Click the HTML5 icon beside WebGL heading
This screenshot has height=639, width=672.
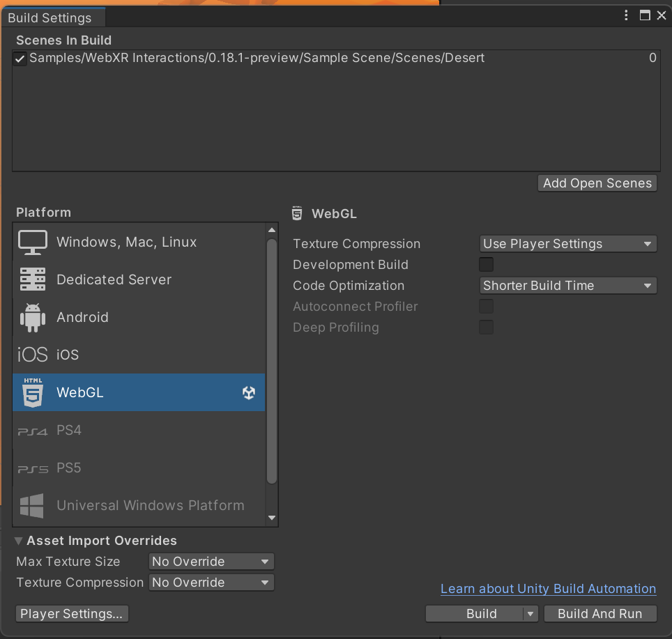[297, 213]
